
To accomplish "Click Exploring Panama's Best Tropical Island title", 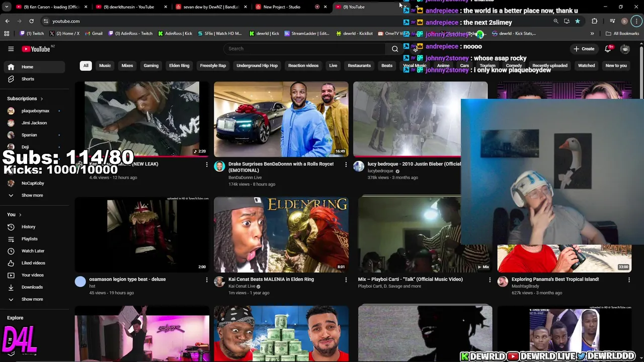I will (555, 279).
